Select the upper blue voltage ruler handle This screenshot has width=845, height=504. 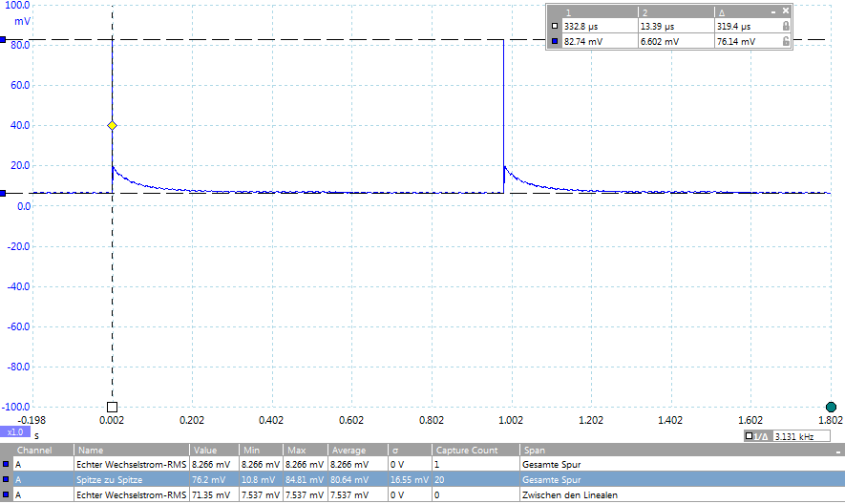point(3,40)
